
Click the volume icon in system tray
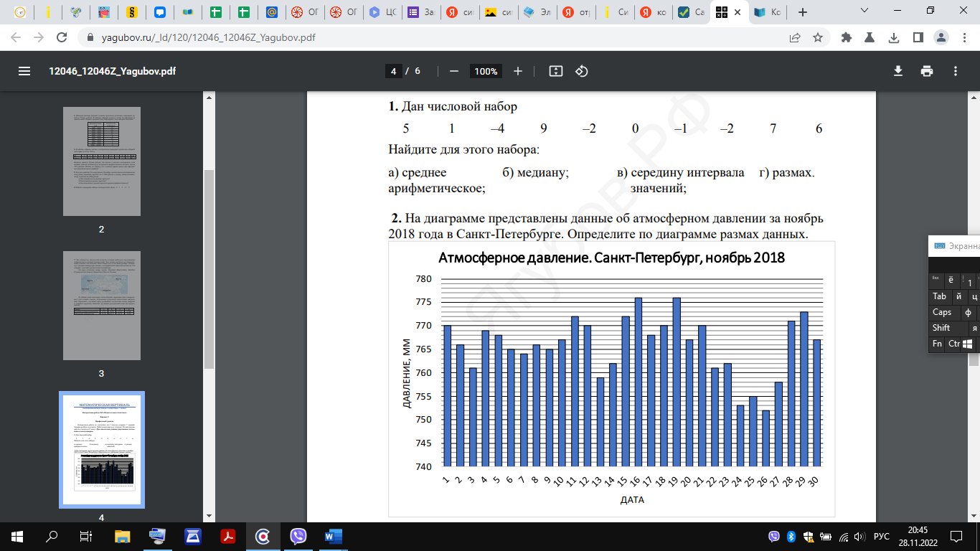860,537
